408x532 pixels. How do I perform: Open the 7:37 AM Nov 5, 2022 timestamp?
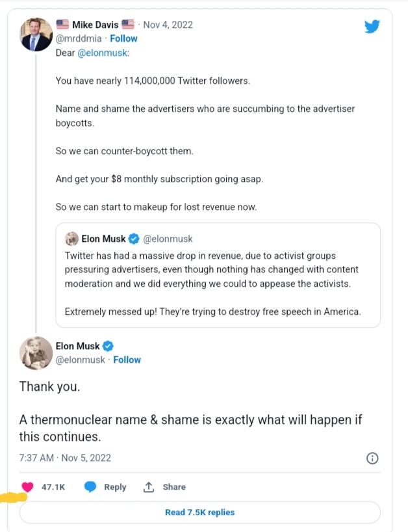point(65,458)
